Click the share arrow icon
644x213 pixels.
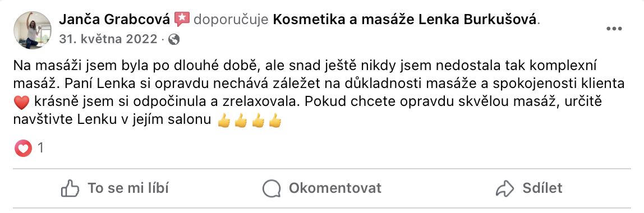pyautogui.click(x=505, y=189)
